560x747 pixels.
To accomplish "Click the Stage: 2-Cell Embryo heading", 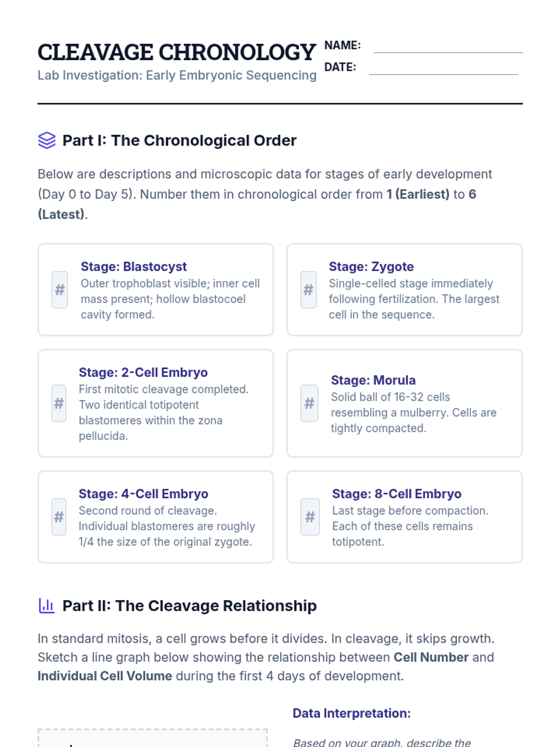I will tap(143, 373).
